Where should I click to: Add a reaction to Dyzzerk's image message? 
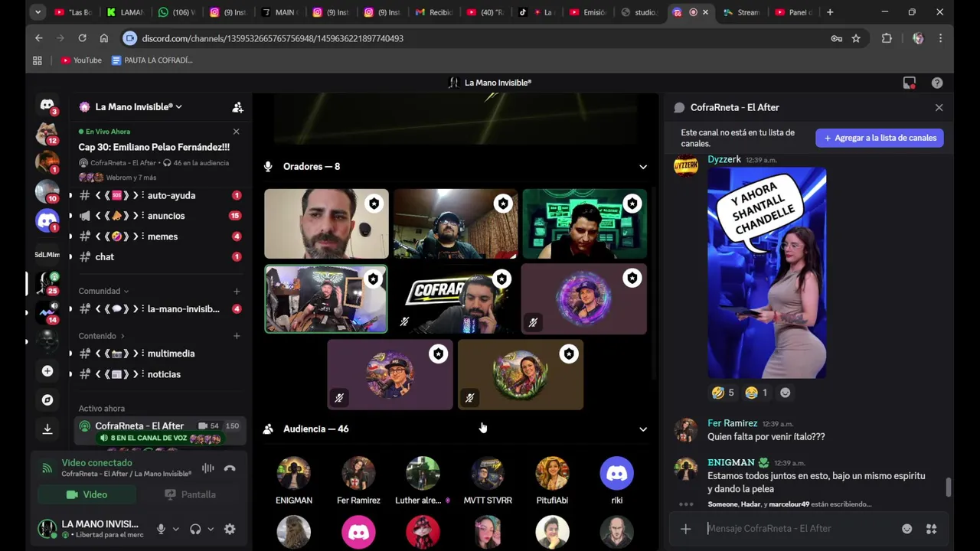click(785, 393)
